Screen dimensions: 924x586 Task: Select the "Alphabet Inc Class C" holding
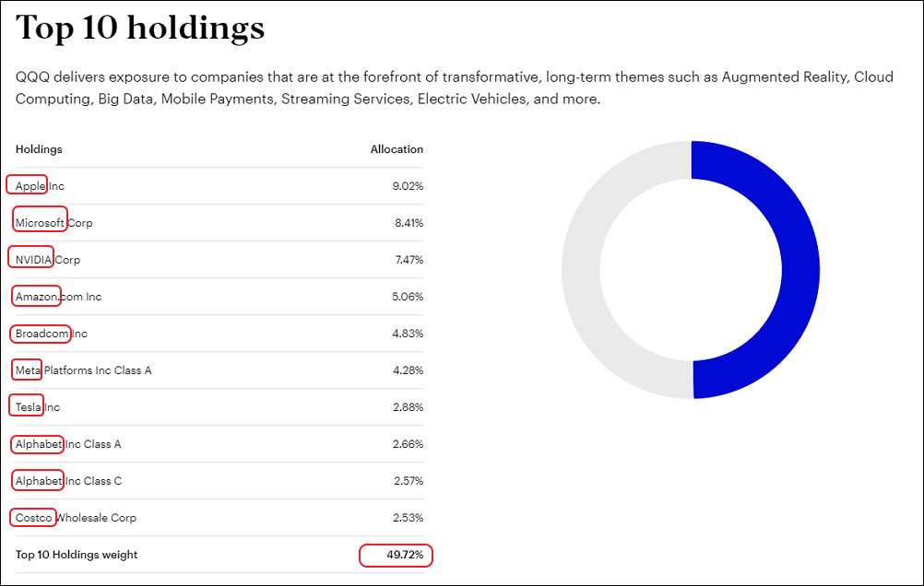(x=68, y=481)
